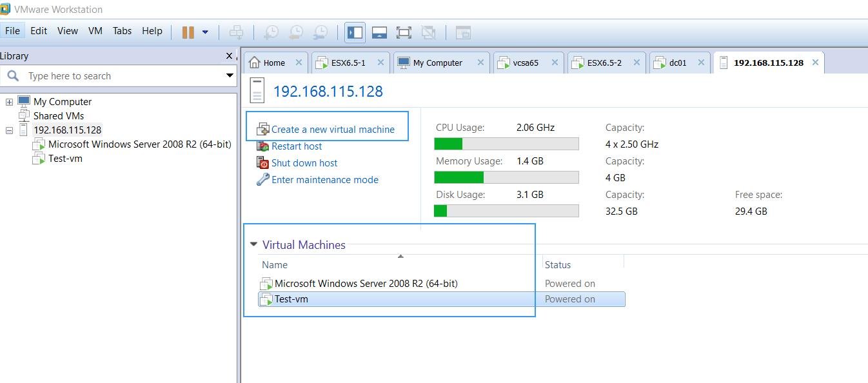The height and width of the screenshot is (383, 868).
Task: Click the CPU Usage progress bar
Action: (x=506, y=144)
